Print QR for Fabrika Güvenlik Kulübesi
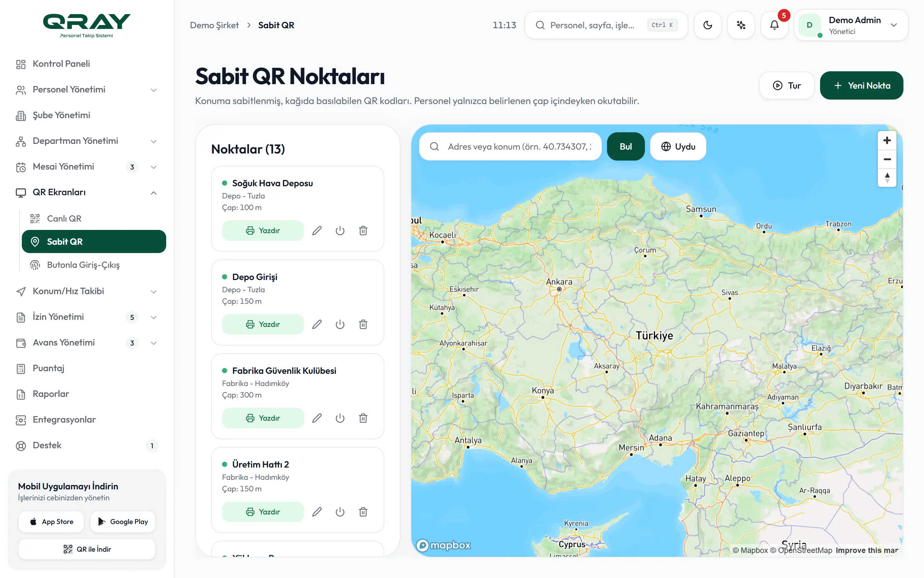This screenshot has height=578, width=924. (x=263, y=418)
